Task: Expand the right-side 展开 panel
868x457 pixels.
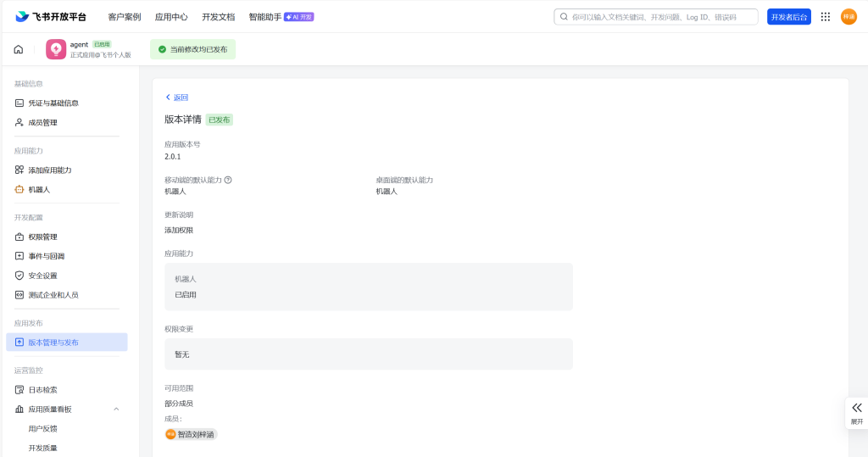Action: click(856, 412)
